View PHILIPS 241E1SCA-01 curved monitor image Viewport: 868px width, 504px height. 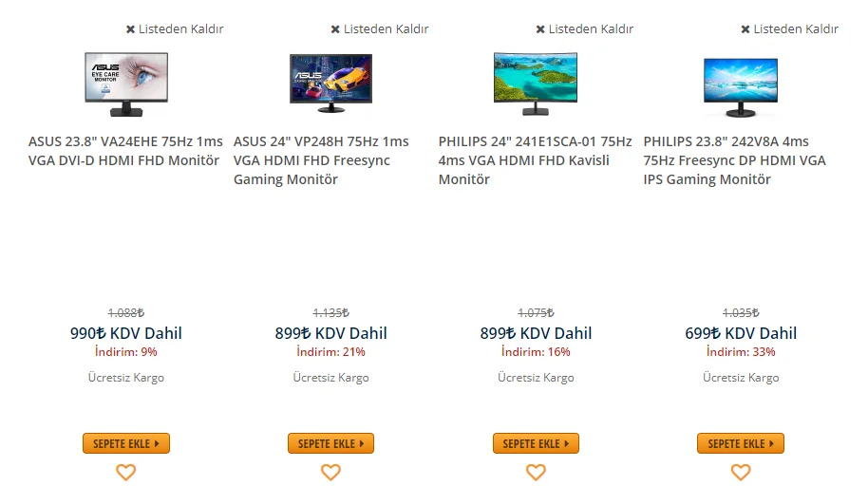[536, 84]
